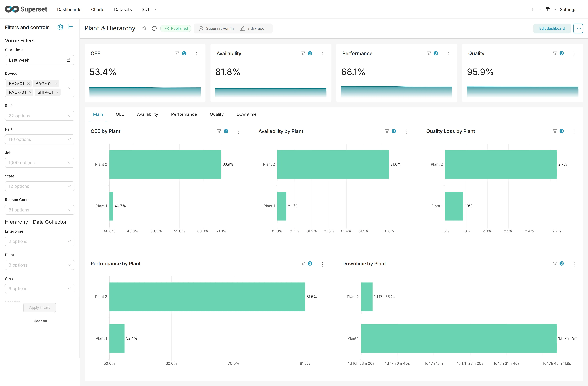Click the plus icon in top bar
This screenshot has width=588, height=386.
[x=532, y=9]
